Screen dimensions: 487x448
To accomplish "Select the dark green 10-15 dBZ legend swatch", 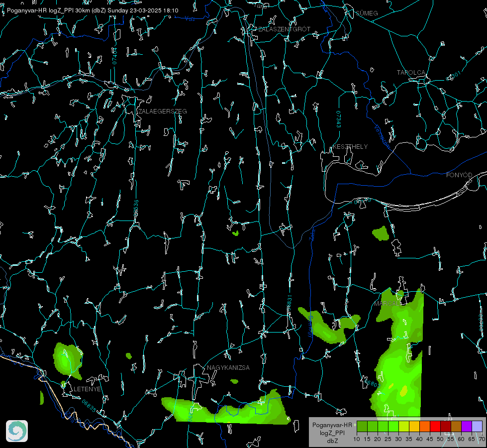I will 362,426.
